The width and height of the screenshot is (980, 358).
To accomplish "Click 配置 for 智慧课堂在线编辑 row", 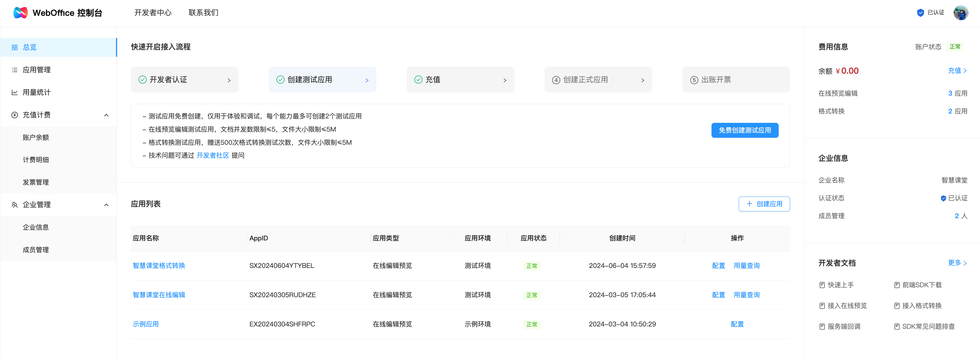I will 718,295.
